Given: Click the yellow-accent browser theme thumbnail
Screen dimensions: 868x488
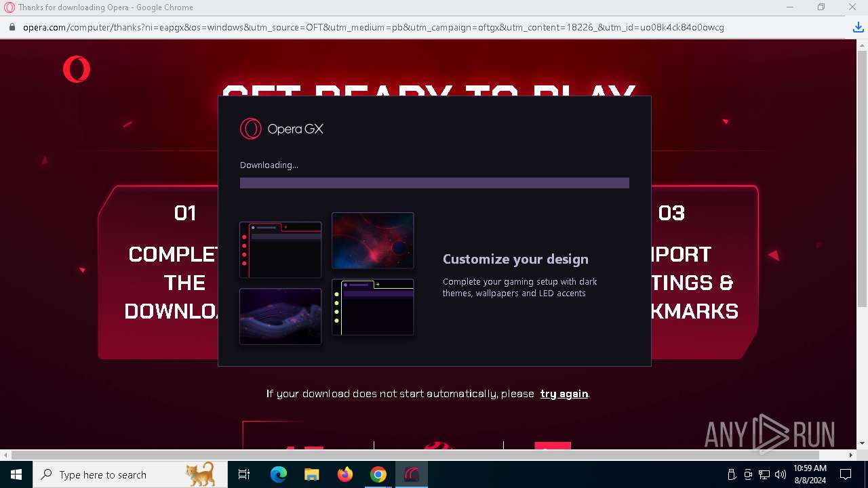Looking at the screenshot, I should tap(373, 307).
